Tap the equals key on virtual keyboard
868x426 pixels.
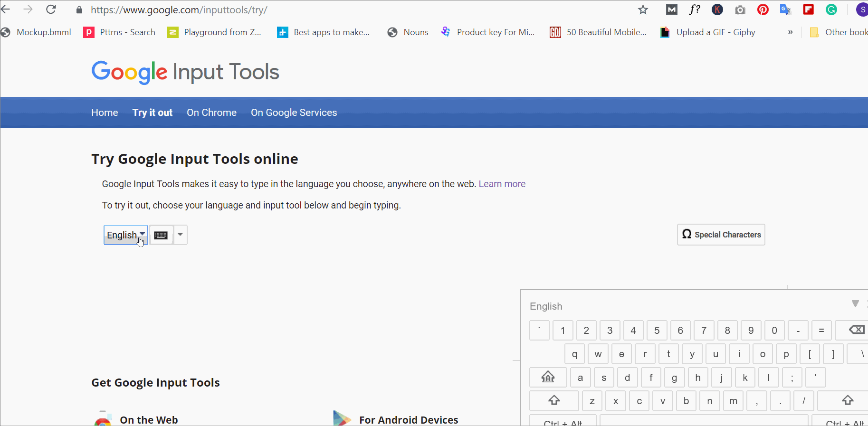(x=821, y=330)
